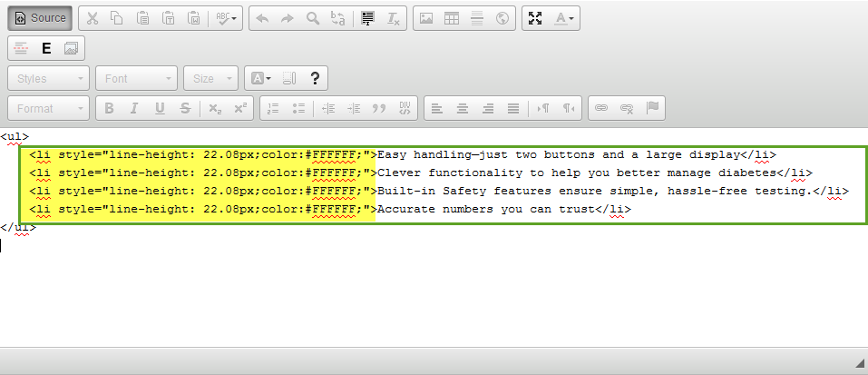Click the Unlink icon
The image size is (868, 375).
tap(627, 109)
